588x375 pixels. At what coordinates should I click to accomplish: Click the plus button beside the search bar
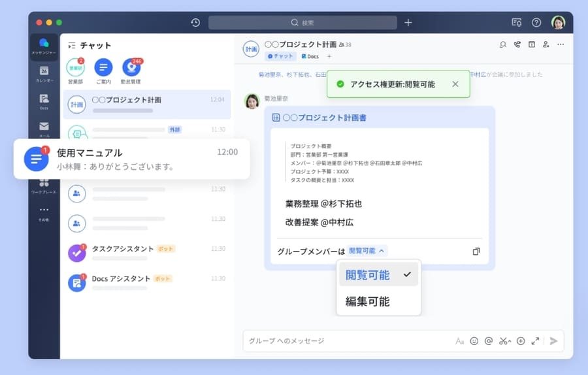click(408, 22)
